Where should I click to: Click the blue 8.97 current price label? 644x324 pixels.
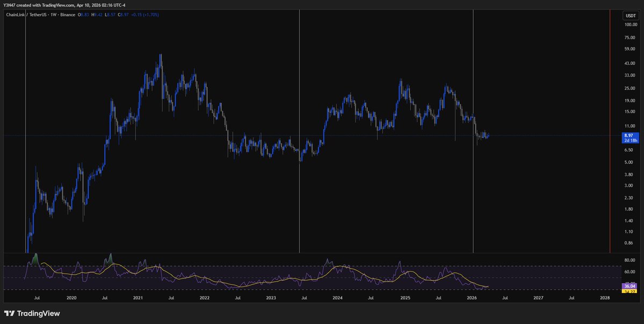[x=629, y=136]
